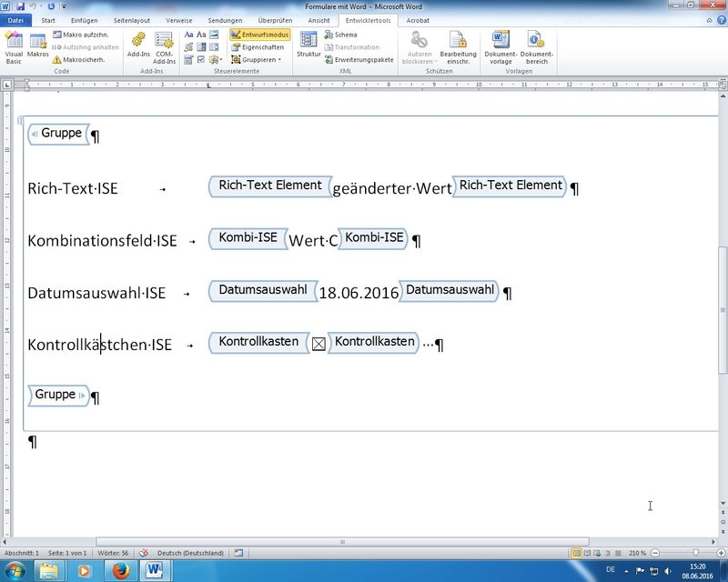Open Erweiterungspakete
The image size is (728, 582).
coord(359,60)
